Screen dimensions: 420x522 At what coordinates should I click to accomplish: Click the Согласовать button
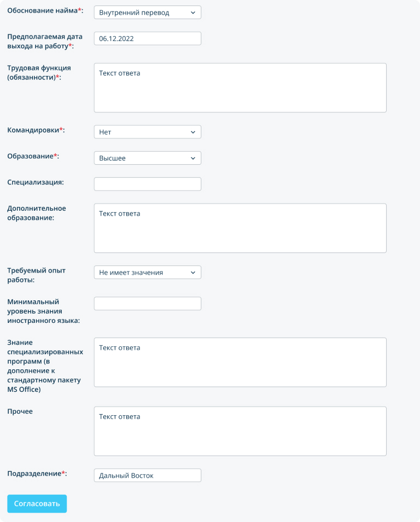tap(37, 504)
